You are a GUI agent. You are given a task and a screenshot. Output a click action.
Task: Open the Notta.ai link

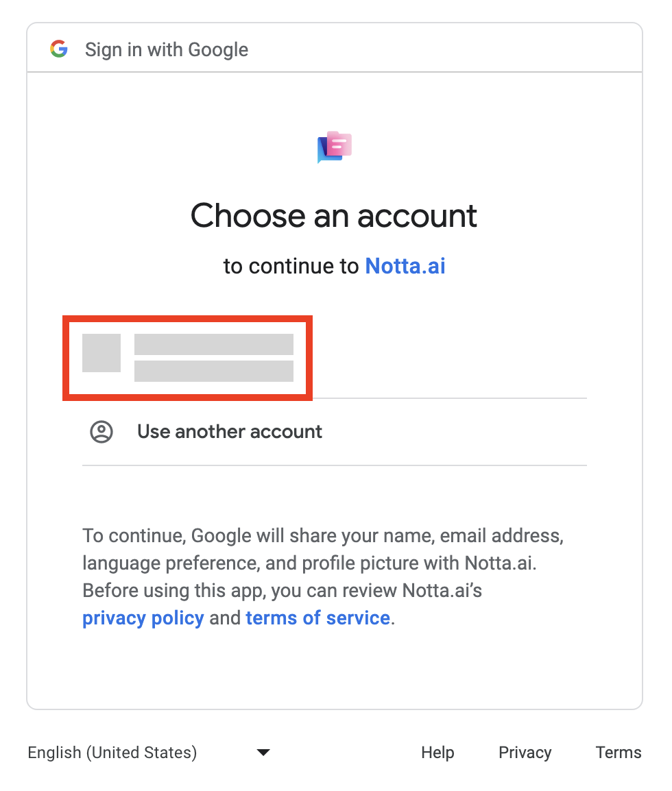tap(405, 266)
